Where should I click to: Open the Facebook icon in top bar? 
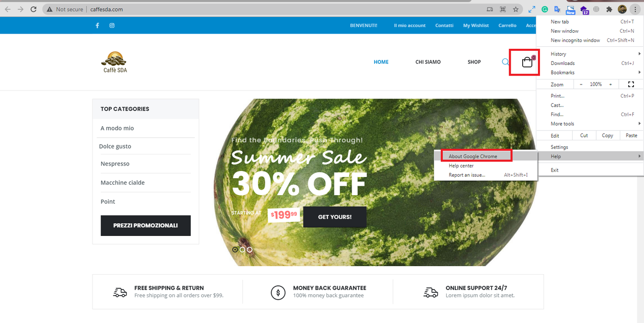pyautogui.click(x=97, y=25)
